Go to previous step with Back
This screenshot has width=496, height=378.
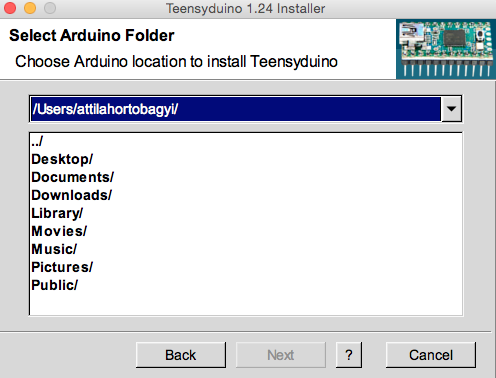tap(181, 355)
